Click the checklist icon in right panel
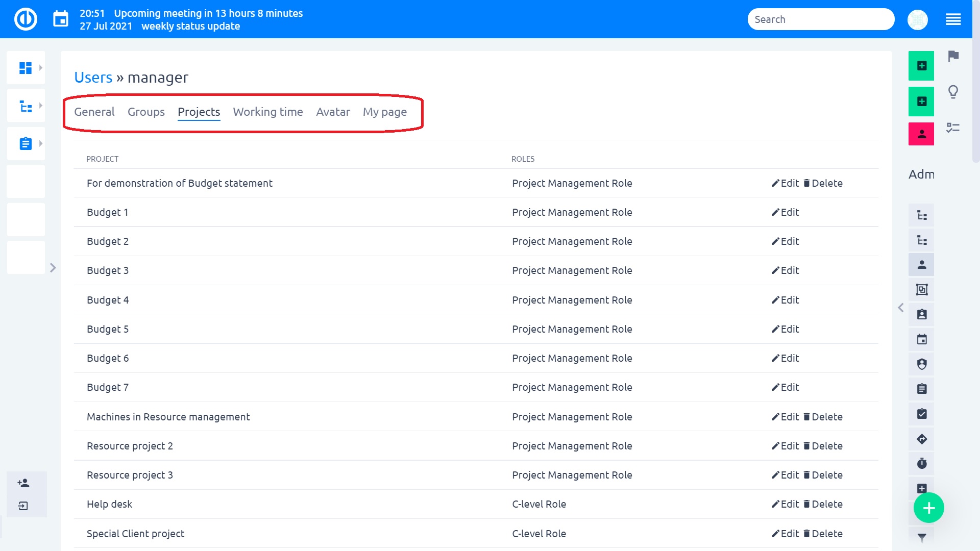Image resolution: width=980 pixels, height=551 pixels. (953, 128)
